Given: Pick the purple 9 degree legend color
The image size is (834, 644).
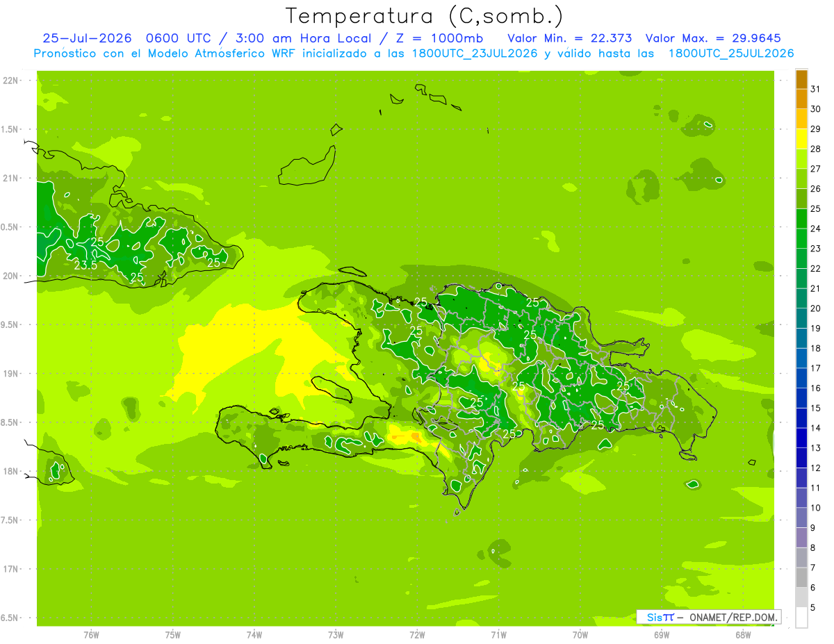Looking at the screenshot, I should 801,518.
